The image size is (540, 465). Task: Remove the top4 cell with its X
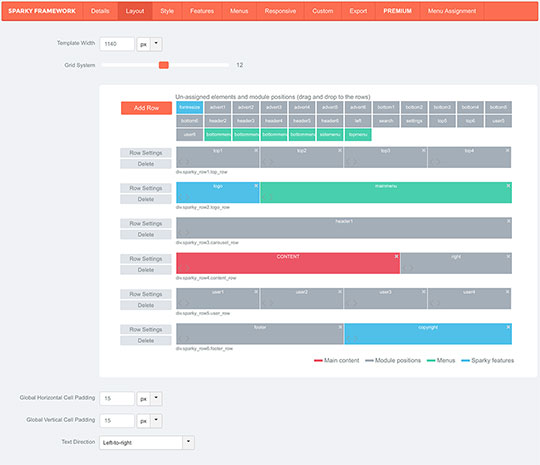[507, 151]
